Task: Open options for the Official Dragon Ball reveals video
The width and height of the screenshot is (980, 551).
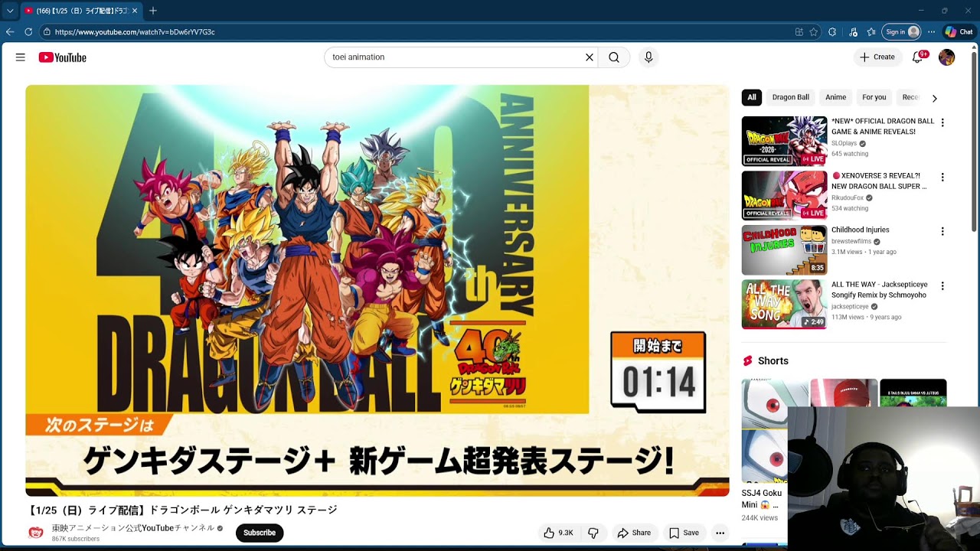Action: [942, 122]
